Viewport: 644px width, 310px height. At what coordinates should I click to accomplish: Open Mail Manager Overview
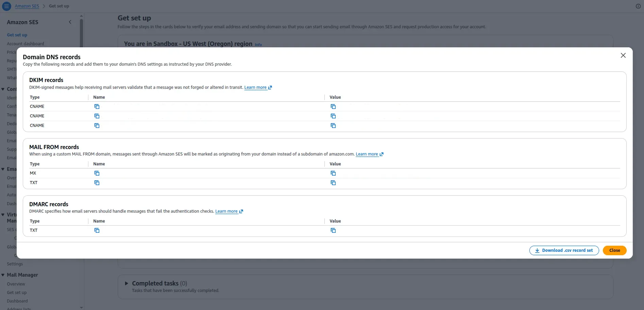pos(16,284)
